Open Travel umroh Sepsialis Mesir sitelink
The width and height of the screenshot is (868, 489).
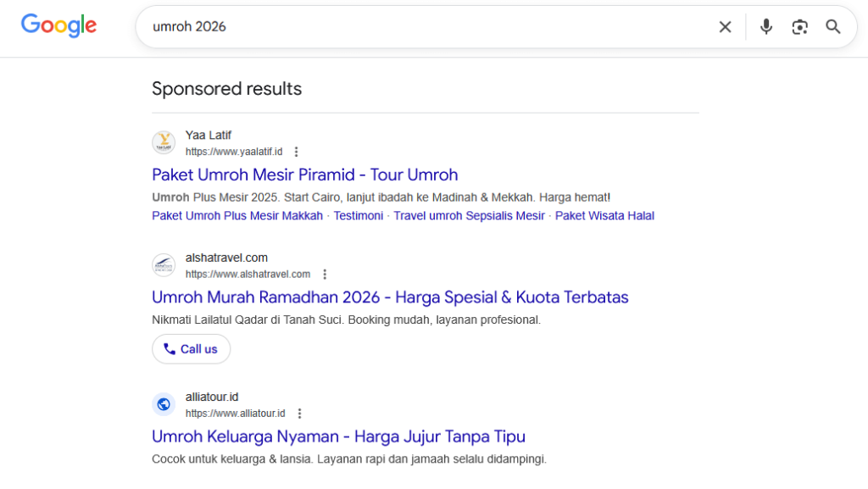point(469,216)
